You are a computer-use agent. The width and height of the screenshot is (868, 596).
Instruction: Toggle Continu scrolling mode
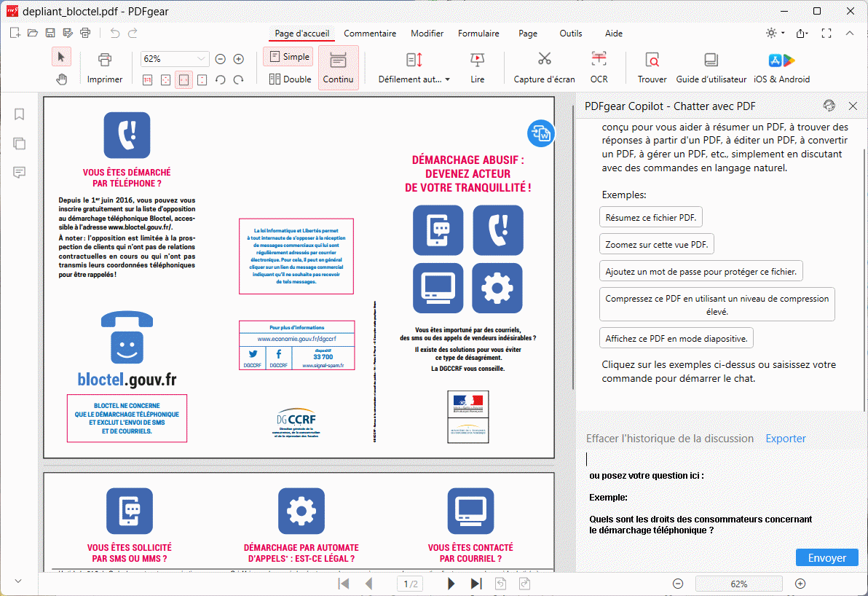(x=338, y=68)
